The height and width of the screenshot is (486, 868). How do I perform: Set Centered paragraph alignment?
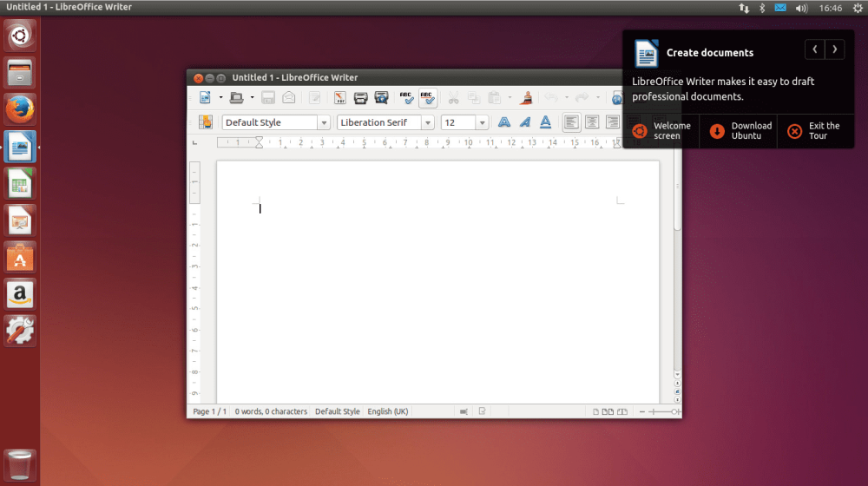[592, 122]
